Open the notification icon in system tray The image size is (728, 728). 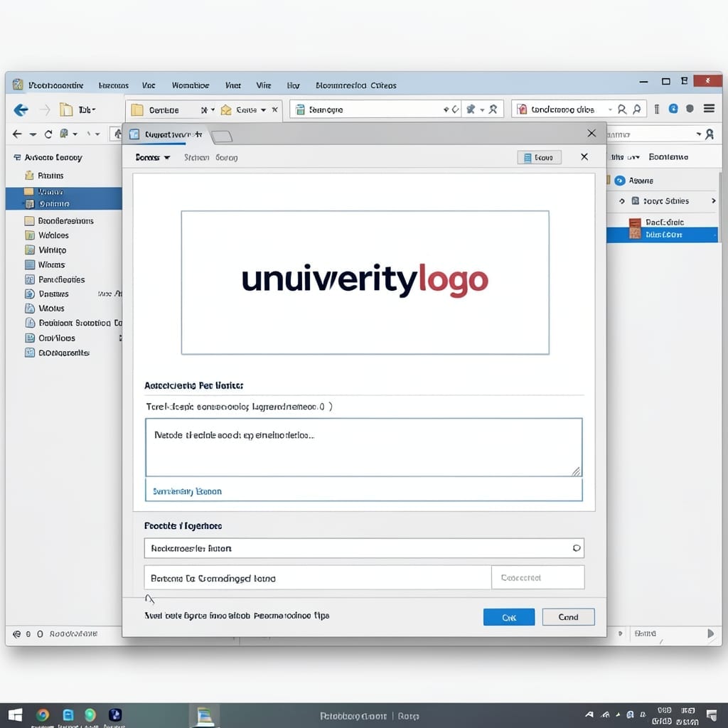pyautogui.click(x=711, y=715)
